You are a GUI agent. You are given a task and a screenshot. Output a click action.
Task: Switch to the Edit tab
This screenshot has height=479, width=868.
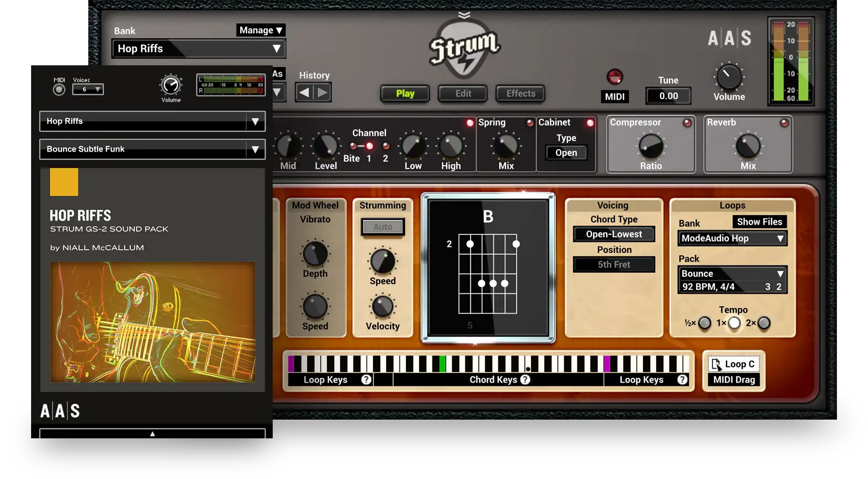[463, 94]
